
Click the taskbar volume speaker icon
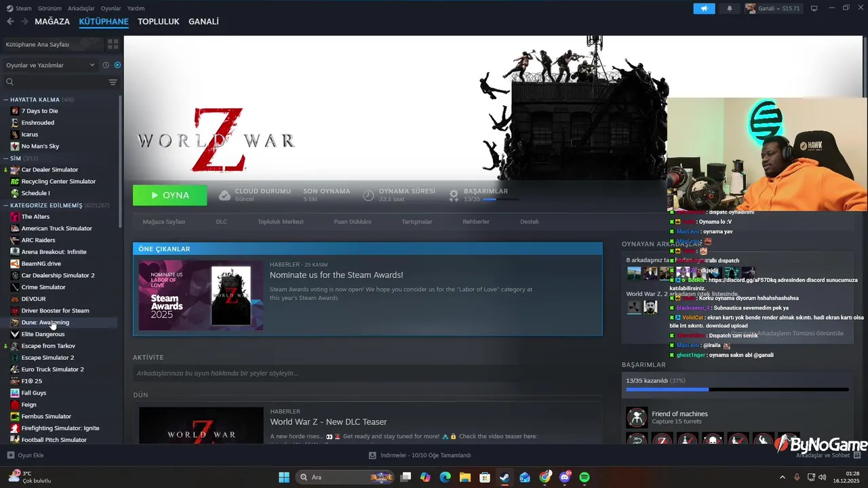click(822, 477)
